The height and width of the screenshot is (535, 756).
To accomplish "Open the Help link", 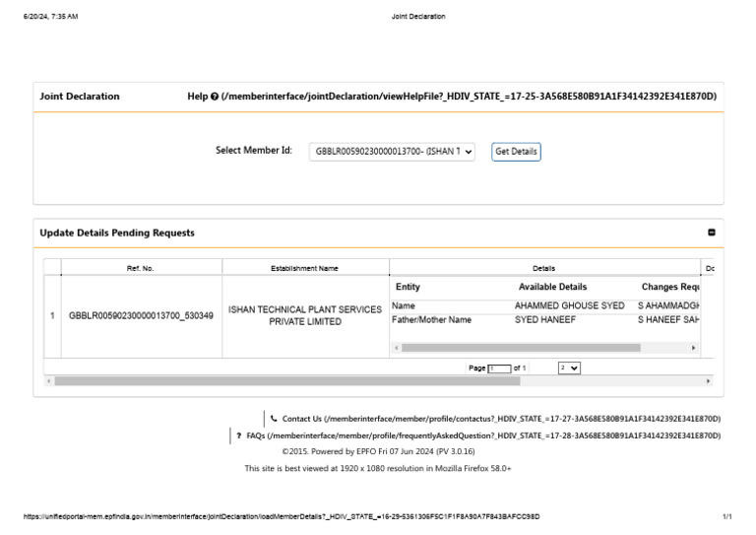I will coord(452,97).
